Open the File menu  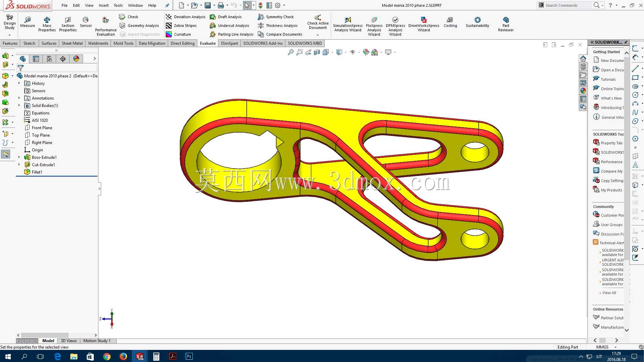65,5
